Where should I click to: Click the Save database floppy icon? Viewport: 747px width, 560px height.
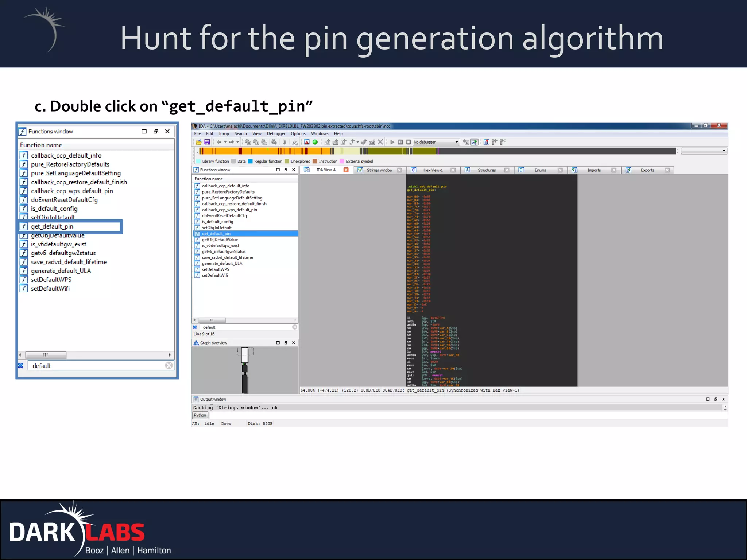[207, 142]
